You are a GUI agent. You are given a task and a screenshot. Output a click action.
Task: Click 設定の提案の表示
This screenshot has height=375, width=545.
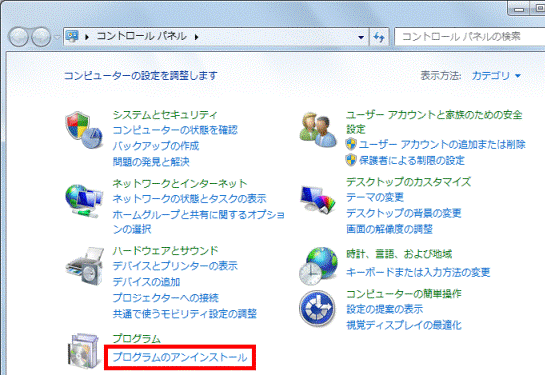[384, 309]
